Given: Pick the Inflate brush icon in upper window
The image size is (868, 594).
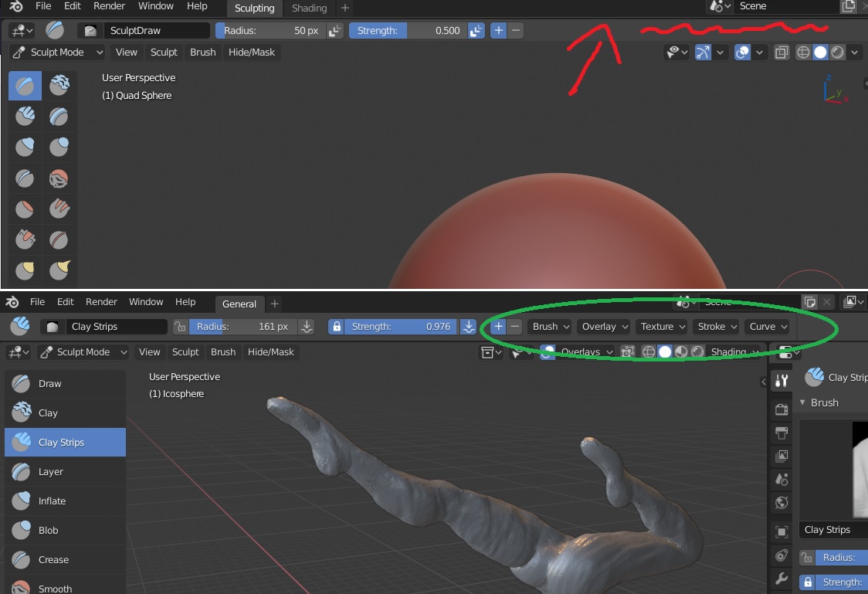Looking at the screenshot, I should pyautogui.click(x=25, y=147).
